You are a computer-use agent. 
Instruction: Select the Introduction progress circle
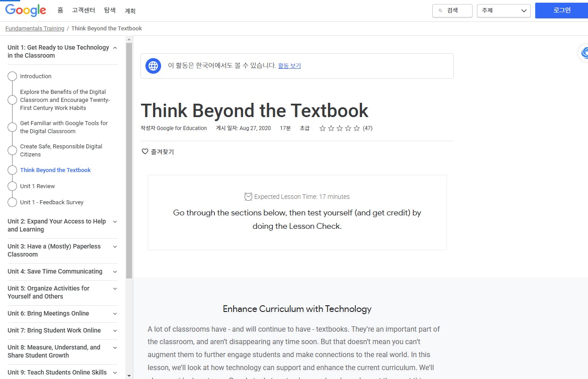coord(13,76)
